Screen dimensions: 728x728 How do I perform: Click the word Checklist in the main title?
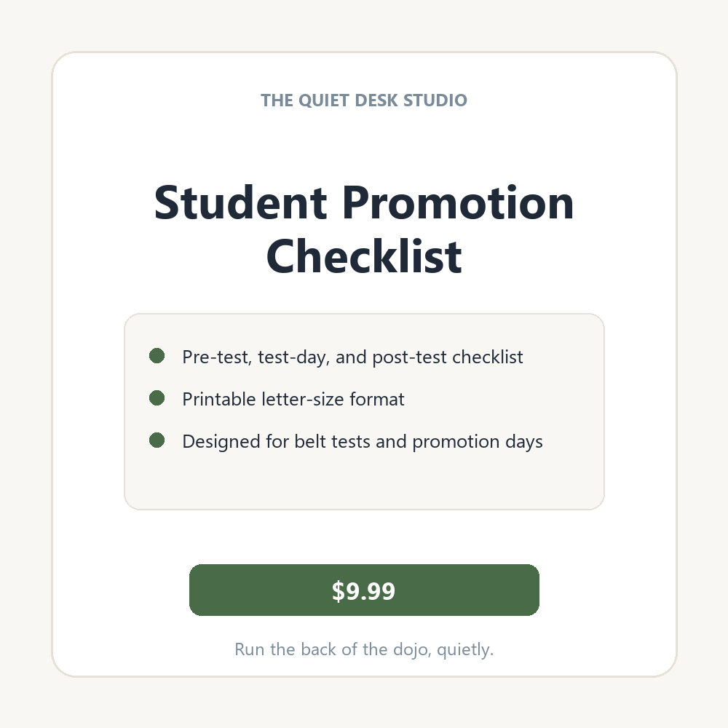point(364,256)
